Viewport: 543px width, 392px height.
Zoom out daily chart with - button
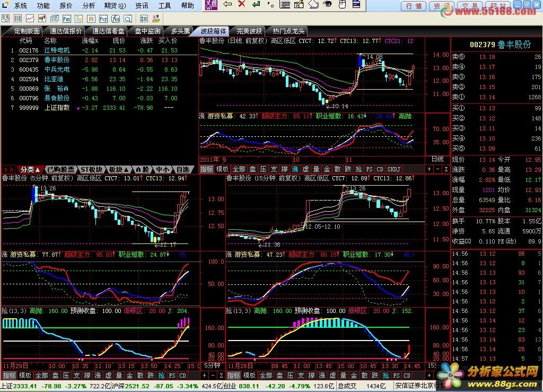(x=437, y=169)
